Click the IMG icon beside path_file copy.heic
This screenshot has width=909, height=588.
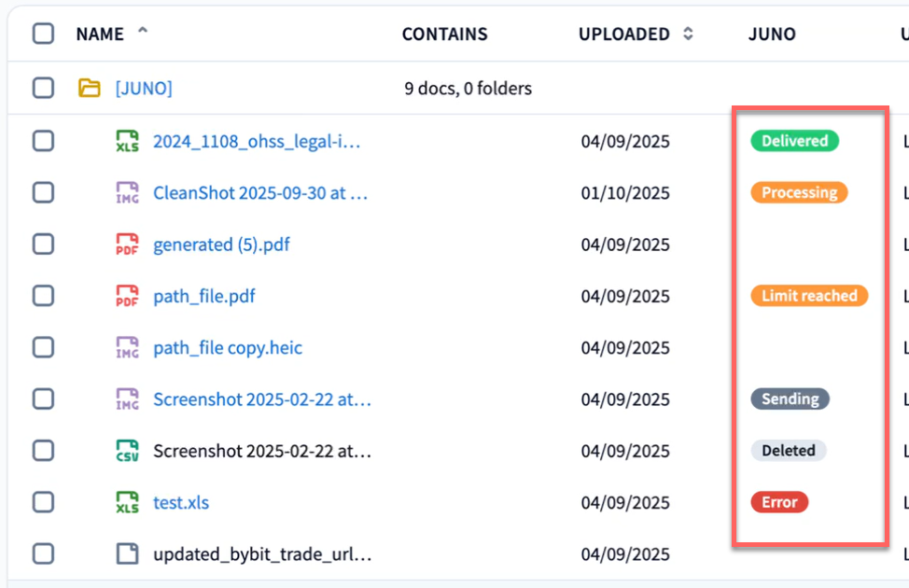(x=127, y=348)
